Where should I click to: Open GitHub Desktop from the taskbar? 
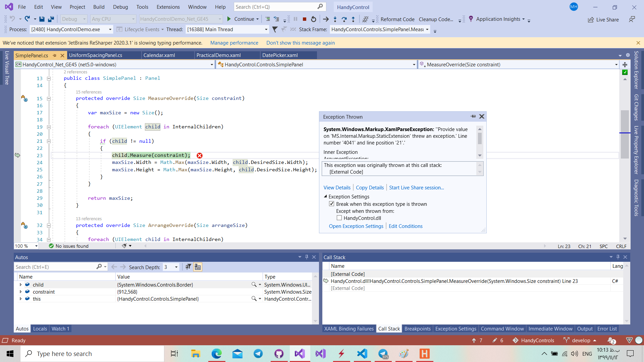click(279, 354)
